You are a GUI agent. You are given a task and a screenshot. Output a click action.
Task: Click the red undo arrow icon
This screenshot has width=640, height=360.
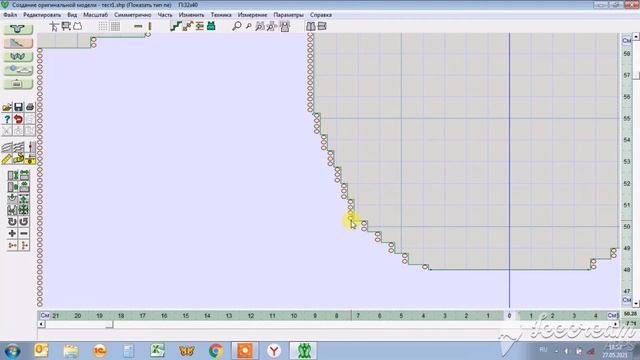(x=18, y=119)
